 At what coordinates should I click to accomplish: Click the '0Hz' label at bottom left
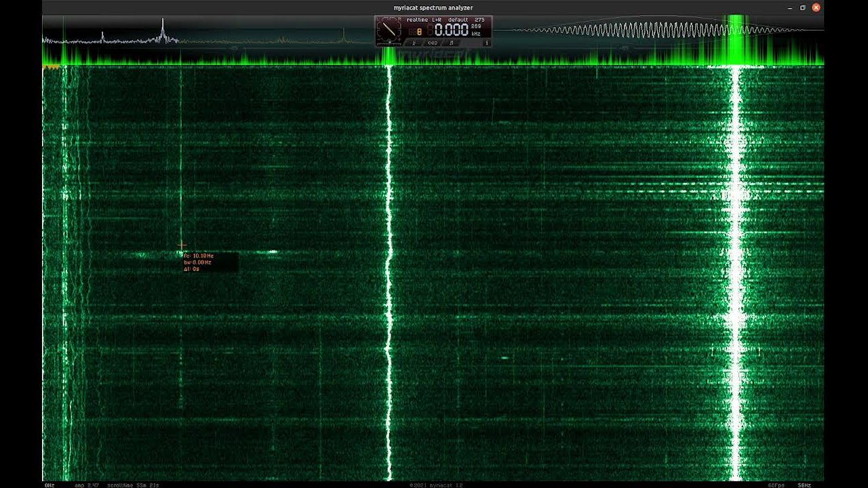(x=50, y=485)
